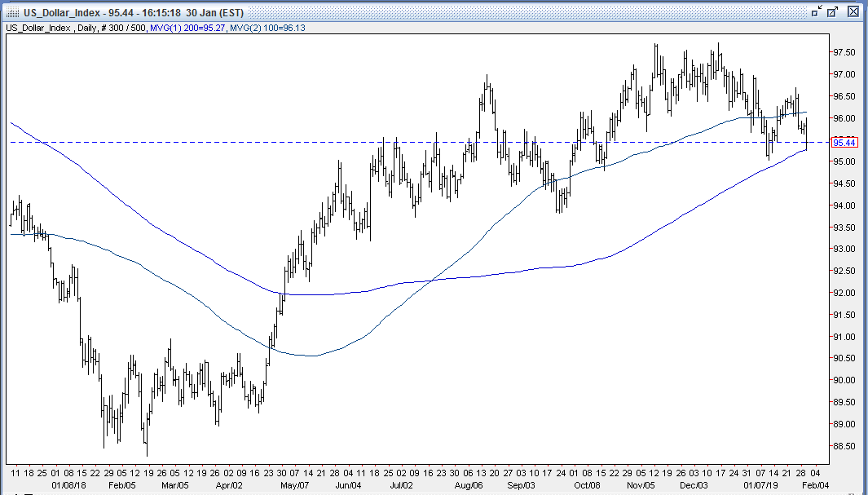Click the 01/08/18 date axis label
The width and height of the screenshot is (868, 495).
tap(68, 485)
